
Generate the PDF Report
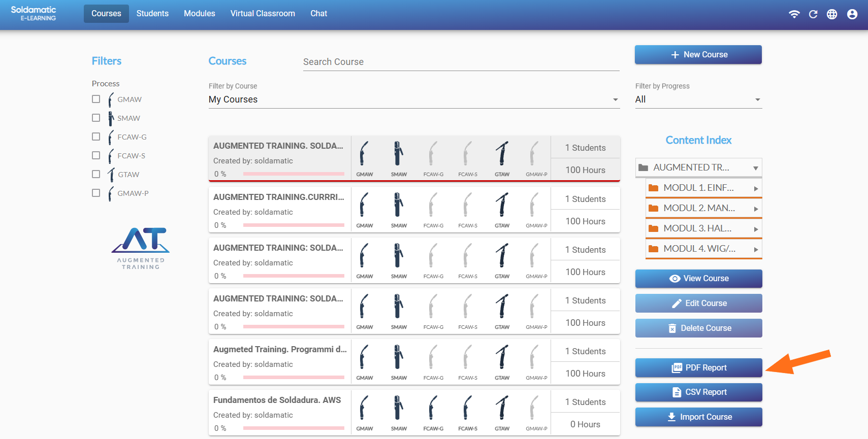[x=698, y=367]
